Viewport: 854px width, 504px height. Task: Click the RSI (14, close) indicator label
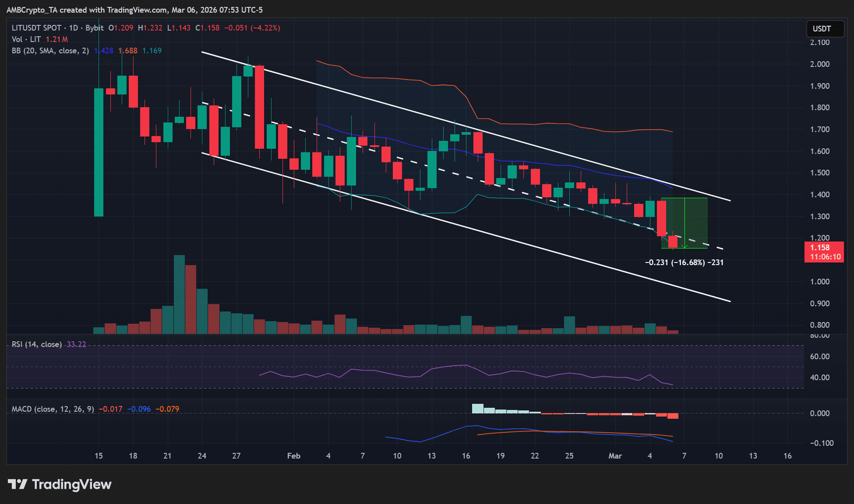pyautogui.click(x=36, y=345)
